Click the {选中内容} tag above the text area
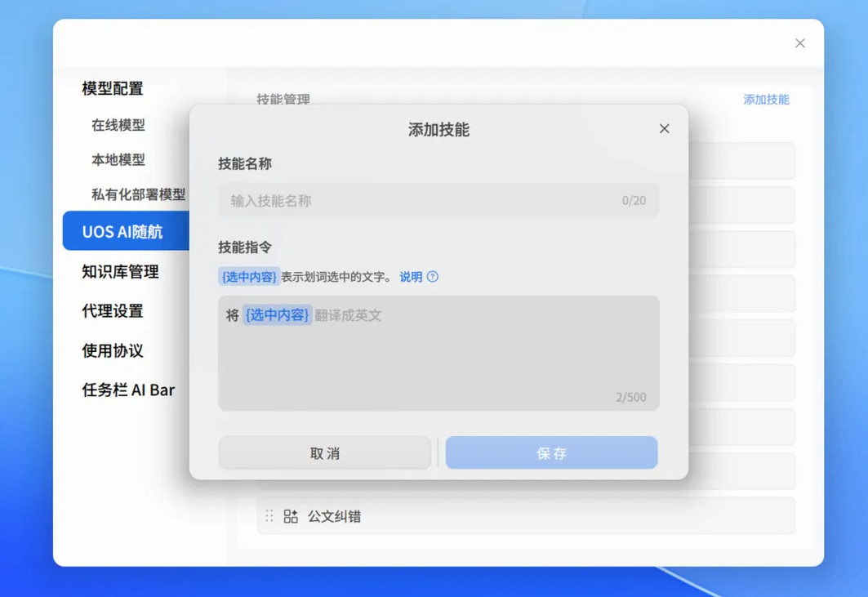 248,276
